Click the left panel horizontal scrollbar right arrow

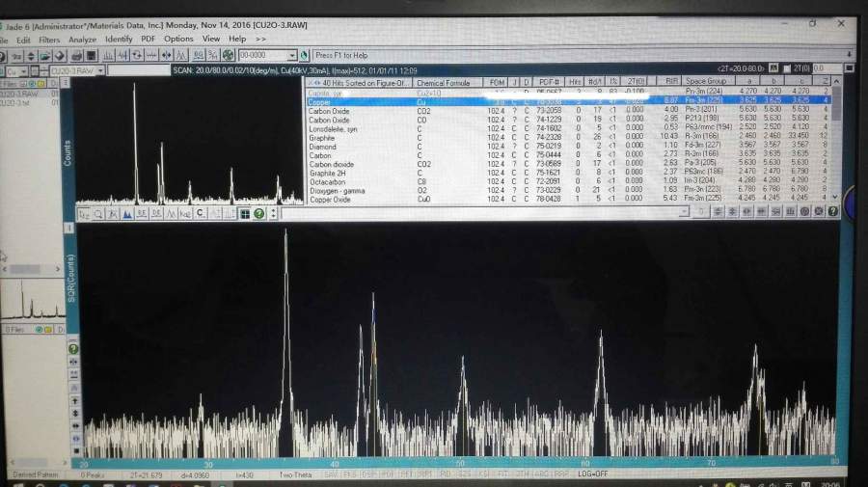[x=58, y=269]
